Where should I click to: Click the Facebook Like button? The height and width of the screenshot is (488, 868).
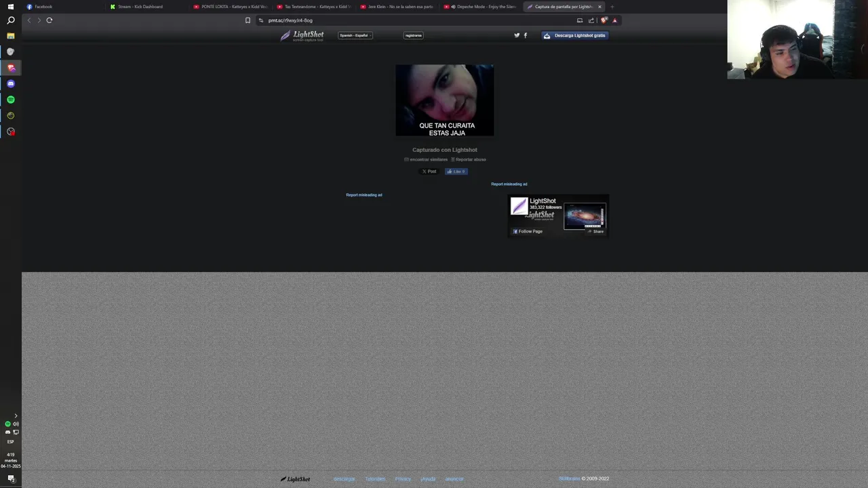pyautogui.click(x=456, y=171)
